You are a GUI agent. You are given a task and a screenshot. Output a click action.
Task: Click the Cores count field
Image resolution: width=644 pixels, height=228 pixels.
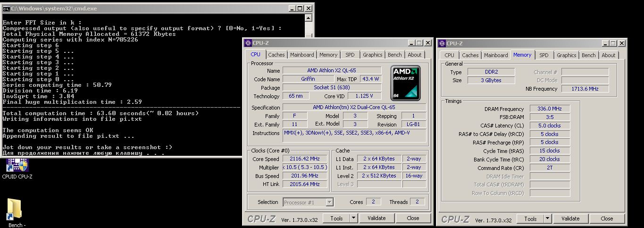(373, 202)
